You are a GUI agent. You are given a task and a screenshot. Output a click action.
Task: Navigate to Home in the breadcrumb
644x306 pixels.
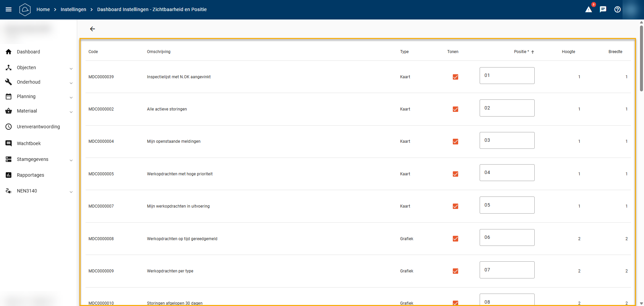(x=43, y=9)
